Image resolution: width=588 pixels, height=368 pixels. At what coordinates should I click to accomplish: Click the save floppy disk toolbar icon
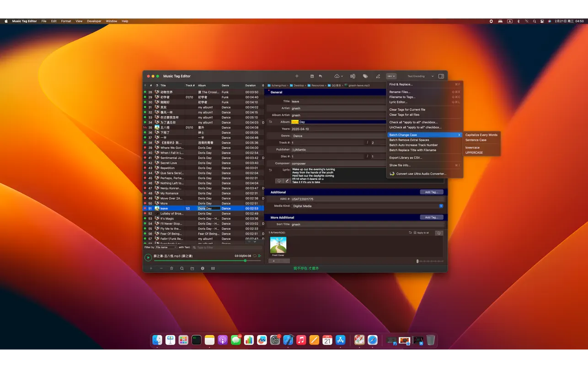click(x=312, y=76)
